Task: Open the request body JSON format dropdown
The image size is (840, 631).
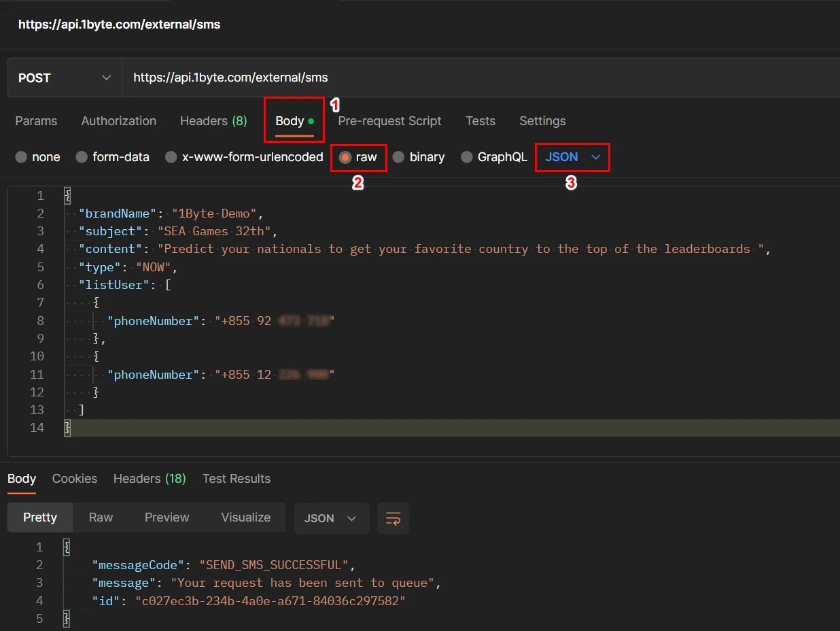Action: 572,157
